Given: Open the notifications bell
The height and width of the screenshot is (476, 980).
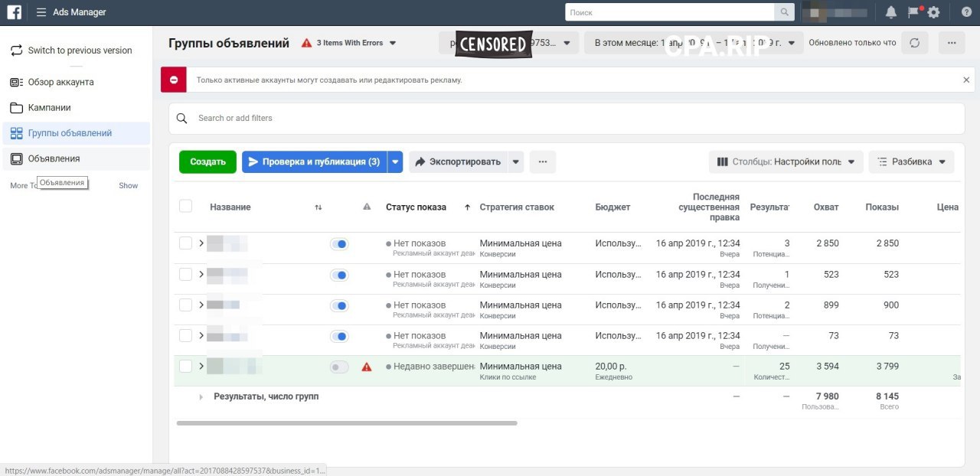Looking at the screenshot, I should [x=891, y=12].
